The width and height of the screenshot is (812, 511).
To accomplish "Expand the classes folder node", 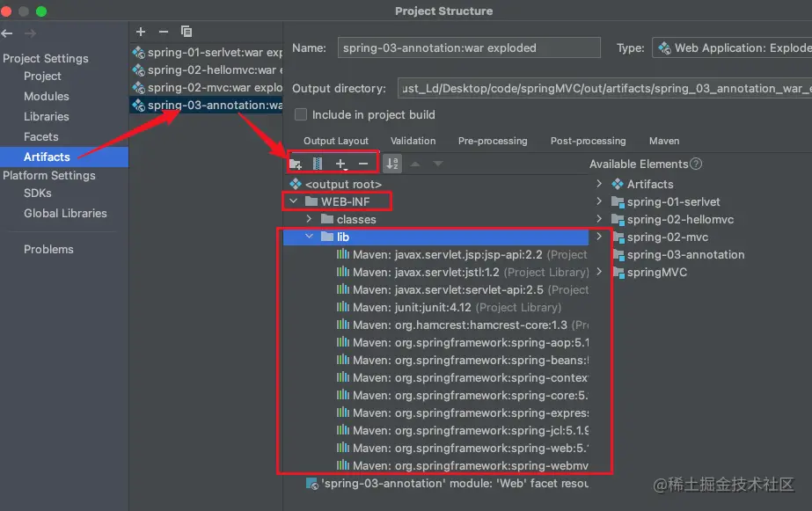I will click(x=309, y=219).
